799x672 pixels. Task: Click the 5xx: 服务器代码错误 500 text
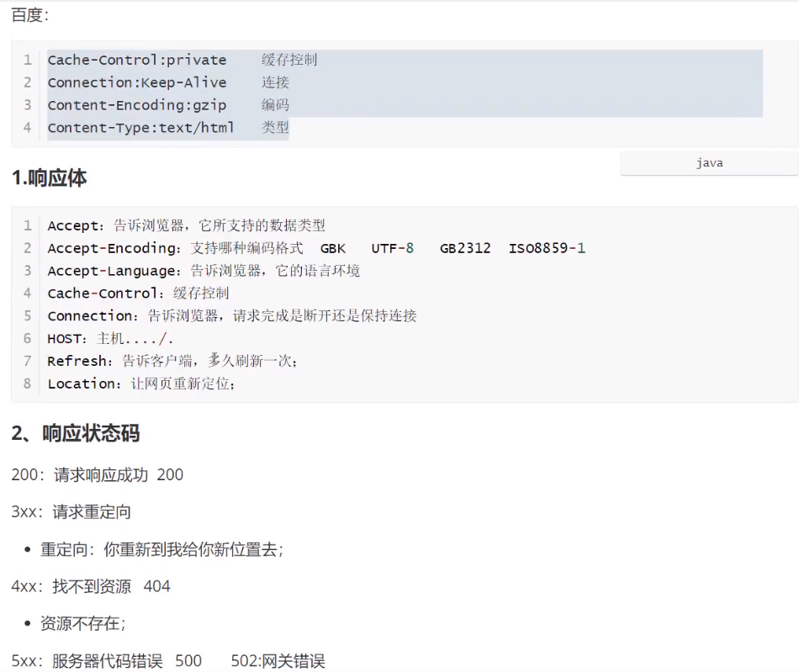(x=107, y=661)
